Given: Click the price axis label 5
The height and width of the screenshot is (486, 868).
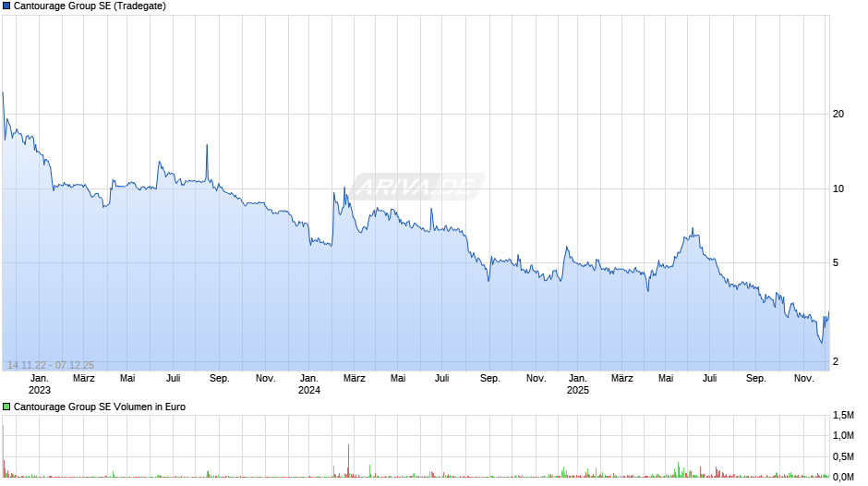Looking at the screenshot, I should click(836, 263).
